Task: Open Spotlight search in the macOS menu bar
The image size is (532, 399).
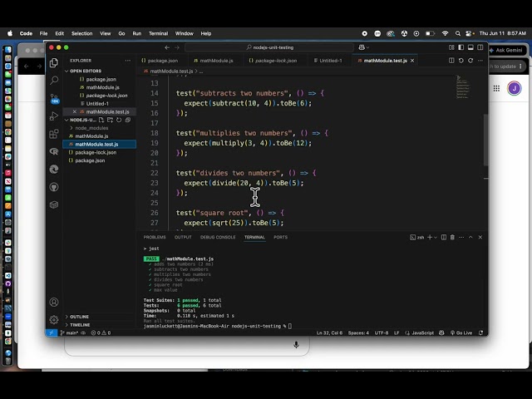Action: [x=458, y=33]
